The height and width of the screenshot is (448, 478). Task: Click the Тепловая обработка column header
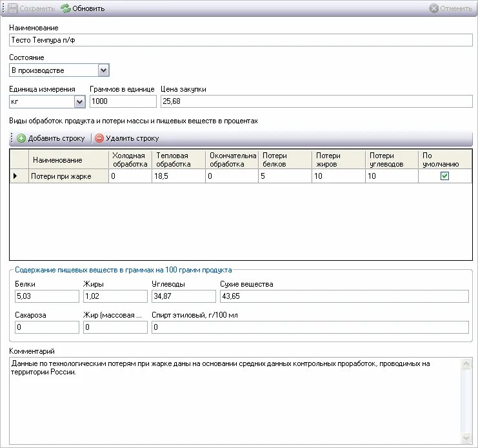tap(179, 160)
